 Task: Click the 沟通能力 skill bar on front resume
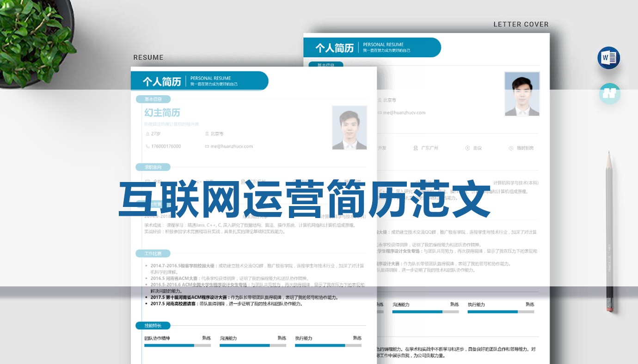point(253,346)
